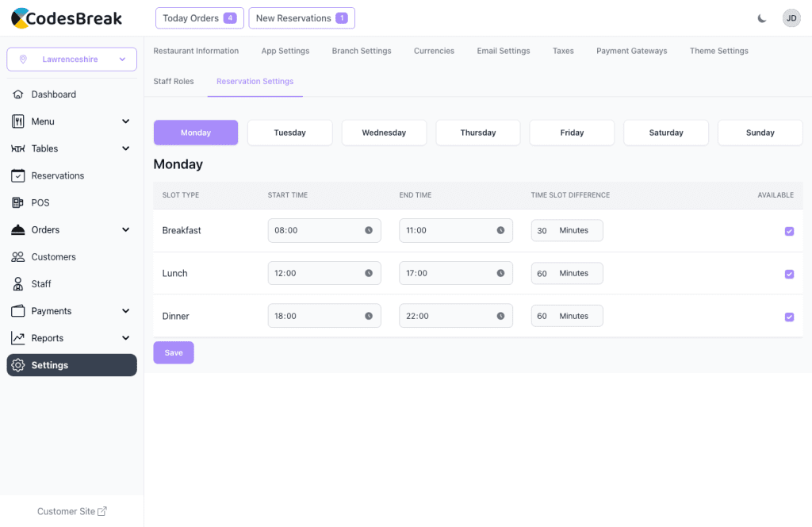Expand the Reports sidebar submenu chevron
The image size is (812, 527).
coord(125,338)
